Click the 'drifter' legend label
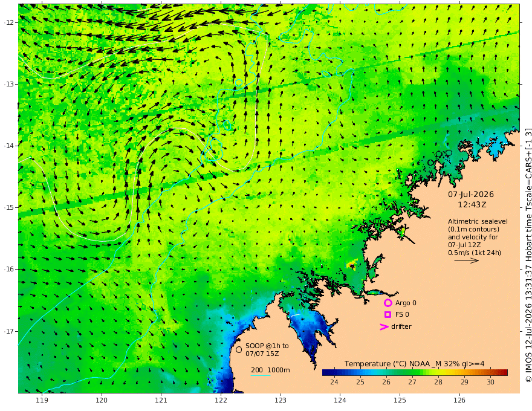 coord(401,326)
